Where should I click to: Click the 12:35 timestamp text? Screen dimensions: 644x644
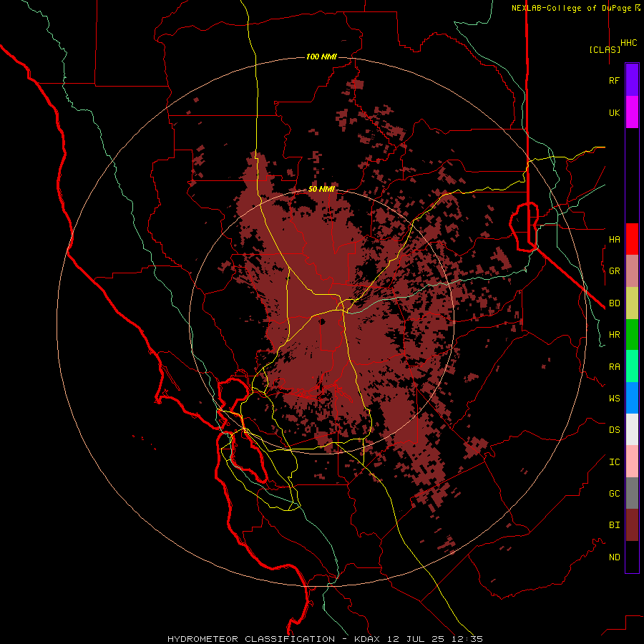(469, 639)
